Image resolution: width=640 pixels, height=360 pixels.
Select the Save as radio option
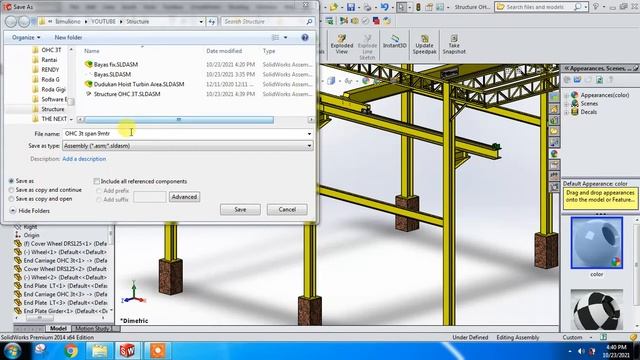pos(11,180)
